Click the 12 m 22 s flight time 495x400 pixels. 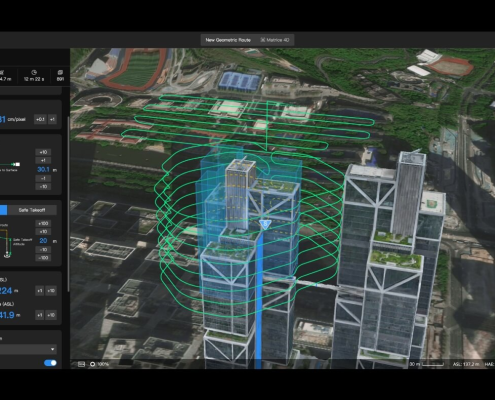pos(34,79)
